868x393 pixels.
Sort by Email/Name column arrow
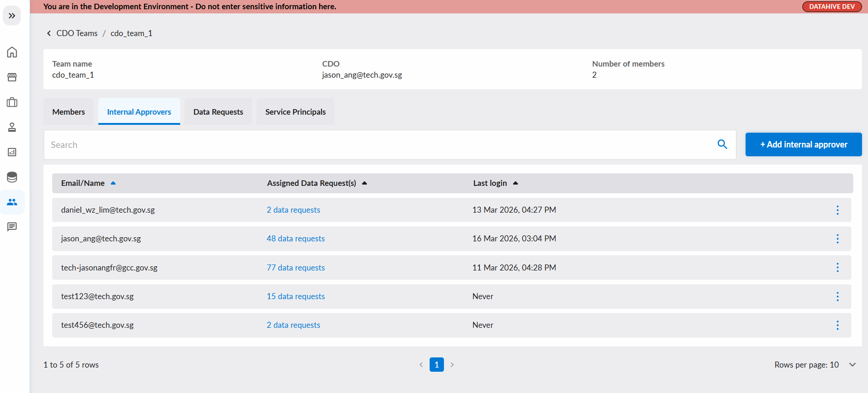click(113, 183)
